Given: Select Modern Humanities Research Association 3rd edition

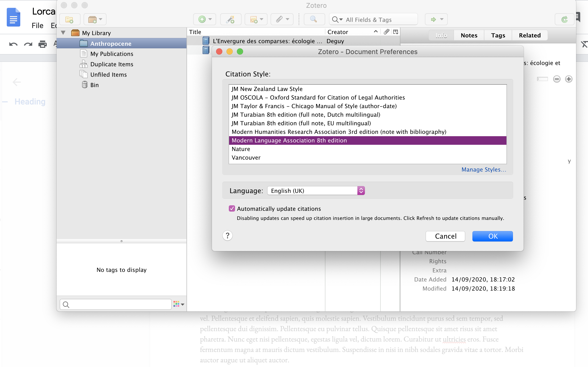Looking at the screenshot, I should pos(367,132).
